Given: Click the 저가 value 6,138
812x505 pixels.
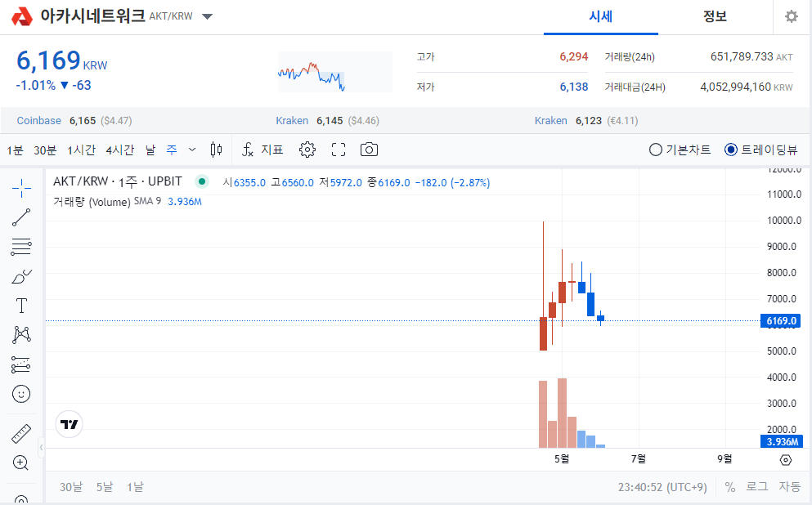Looking at the screenshot, I should [x=574, y=87].
